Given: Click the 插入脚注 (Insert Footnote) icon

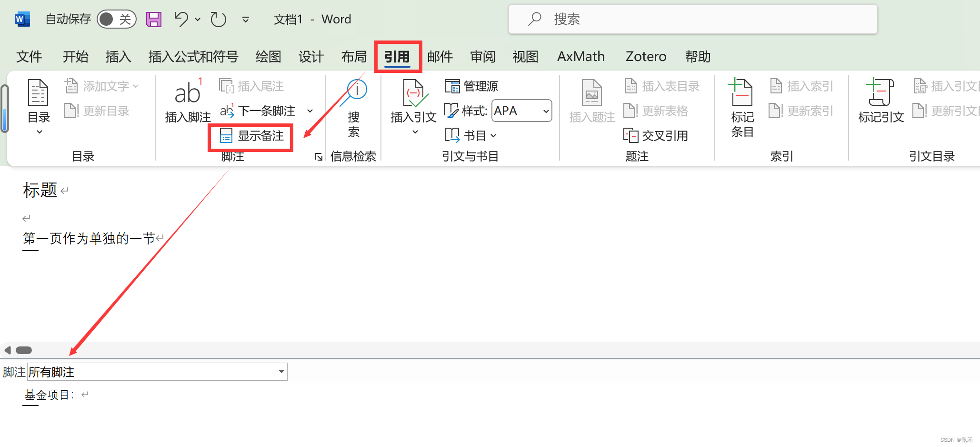Looking at the screenshot, I should click(188, 92).
